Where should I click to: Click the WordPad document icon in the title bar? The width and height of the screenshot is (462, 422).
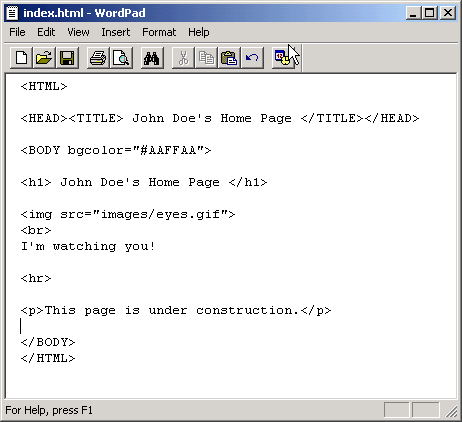12,13
